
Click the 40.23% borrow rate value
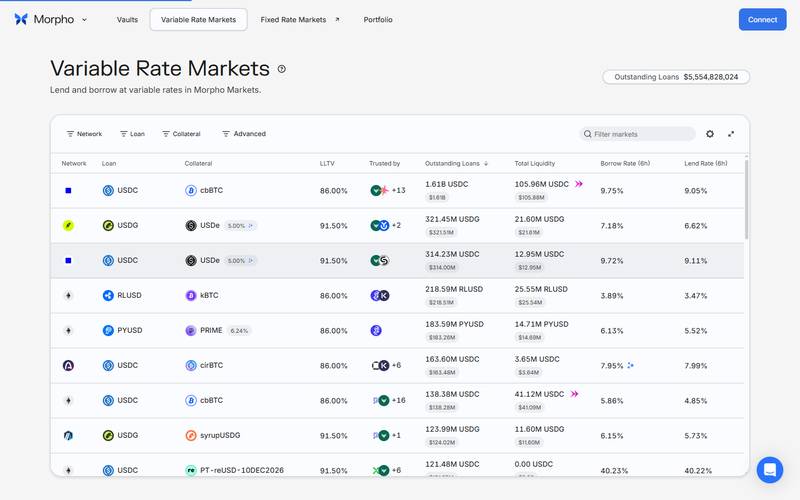coord(614,470)
